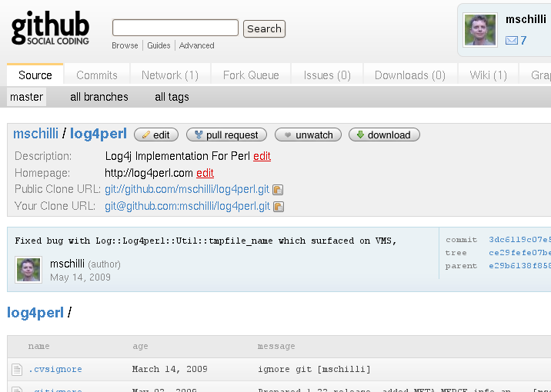Viewport: 551px width, 392px height.
Task: Show all branches
Action: [99, 97]
